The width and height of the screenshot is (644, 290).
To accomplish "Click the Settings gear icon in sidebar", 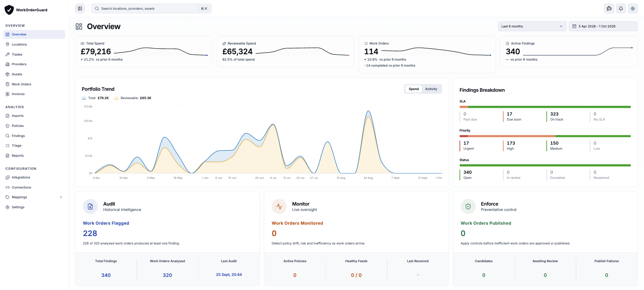I will 7,207.
